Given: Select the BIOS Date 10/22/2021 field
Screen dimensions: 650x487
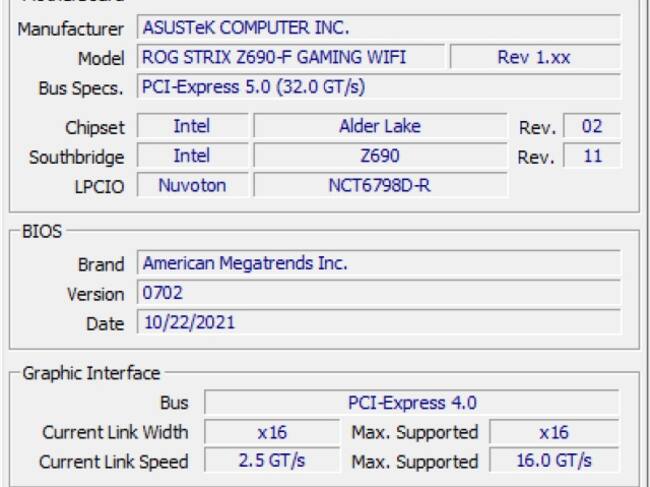Looking at the screenshot, I should tap(377, 323).
